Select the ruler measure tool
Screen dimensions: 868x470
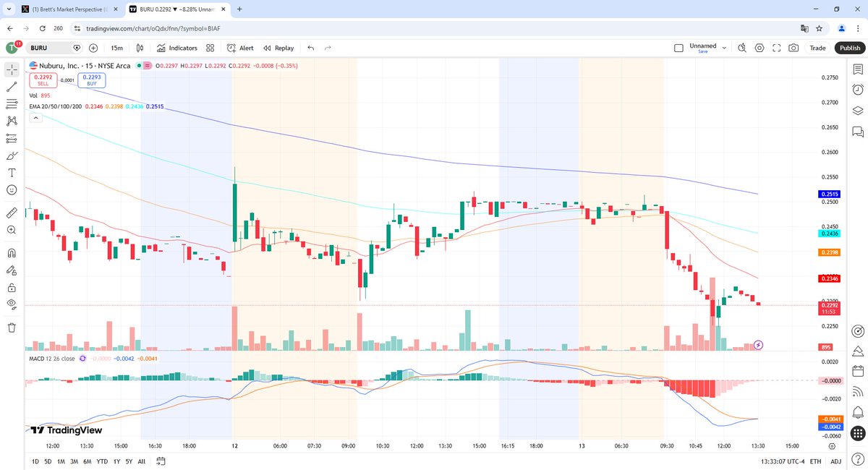[12, 213]
